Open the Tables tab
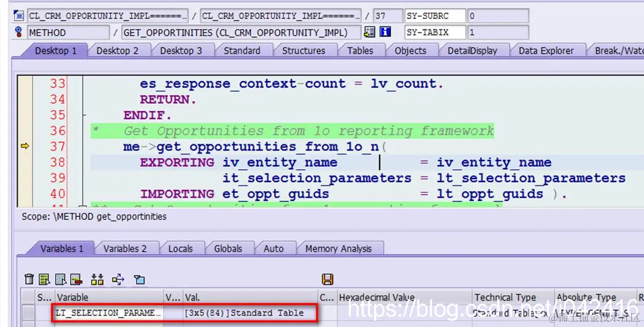The image size is (644, 327). coord(360,51)
